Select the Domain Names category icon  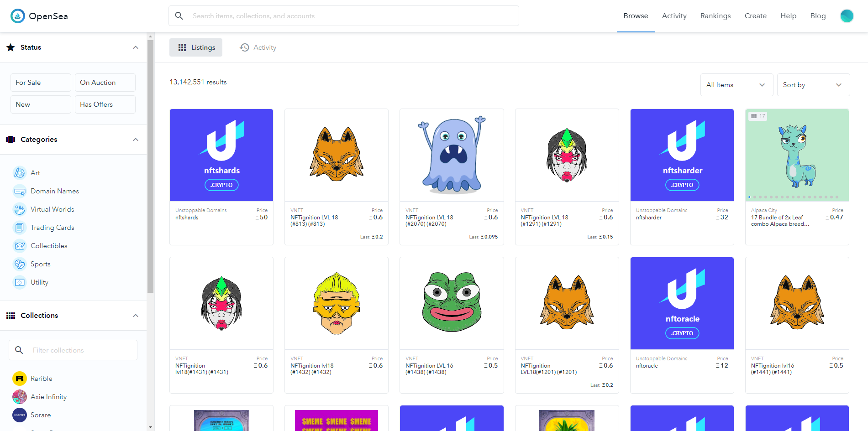pyautogui.click(x=20, y=191)
